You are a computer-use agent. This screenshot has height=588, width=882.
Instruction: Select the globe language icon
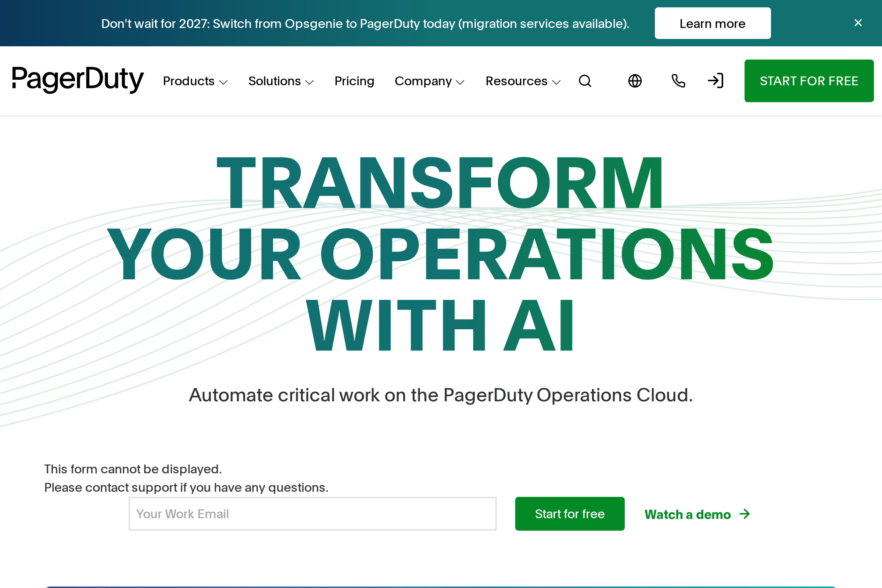(635, 81)
